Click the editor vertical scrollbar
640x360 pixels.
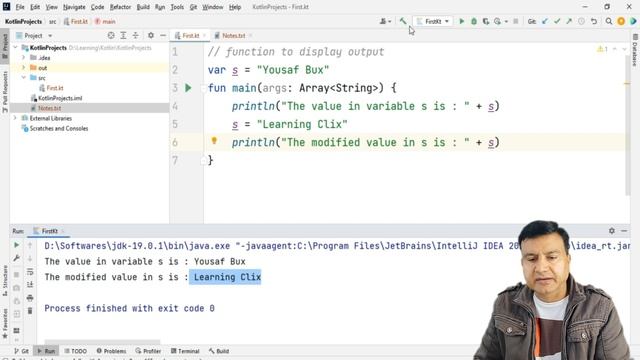(x=627, y=124)
